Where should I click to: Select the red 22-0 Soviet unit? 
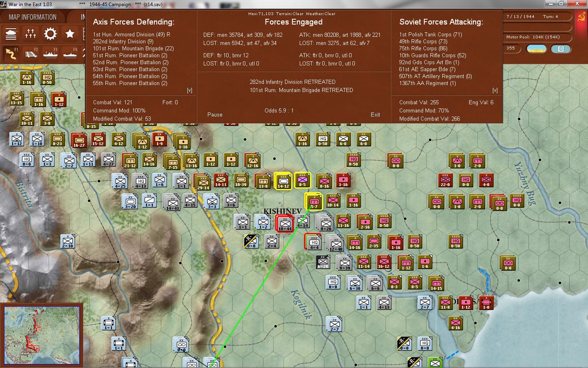tap(445, 180)
